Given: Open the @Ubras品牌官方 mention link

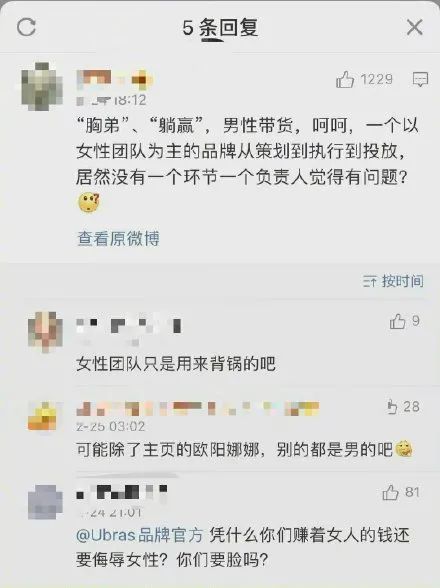Looking at the screenshot, I should pyautogui.click(x=140, y=535).
